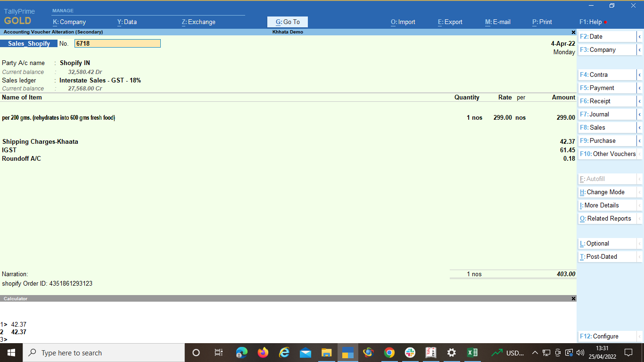This screenshot has width=644, height=362.
Task: Switch to F8: Sales voucher
Action: [x=607, y=127]
